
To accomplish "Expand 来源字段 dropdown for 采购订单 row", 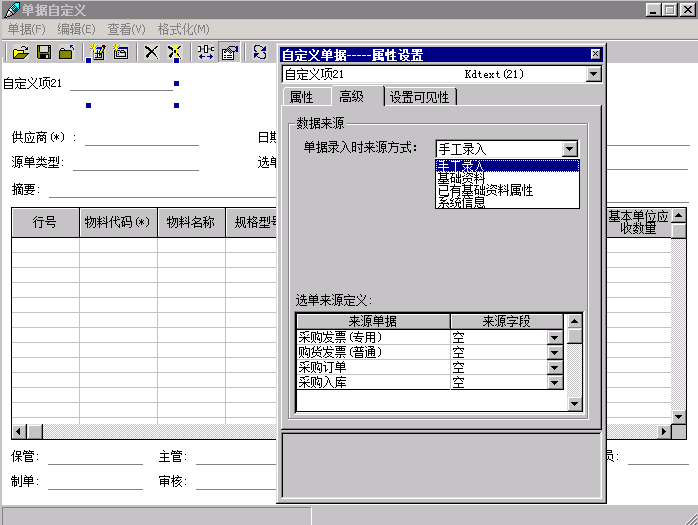I will [554, 368].
